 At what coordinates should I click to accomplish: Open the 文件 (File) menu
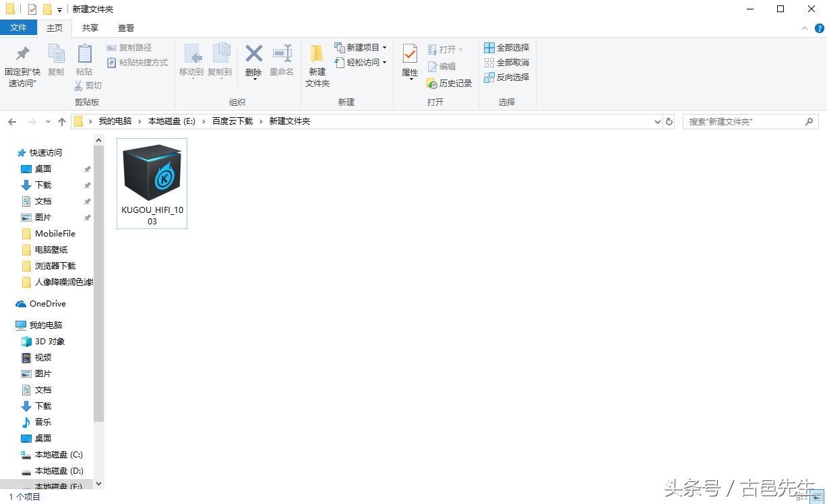(18, 28)
